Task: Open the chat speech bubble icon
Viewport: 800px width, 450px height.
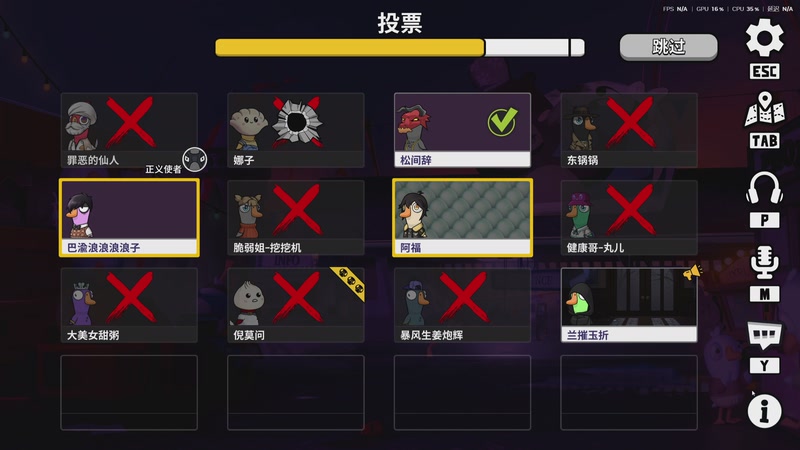Action: click(764, 335)
